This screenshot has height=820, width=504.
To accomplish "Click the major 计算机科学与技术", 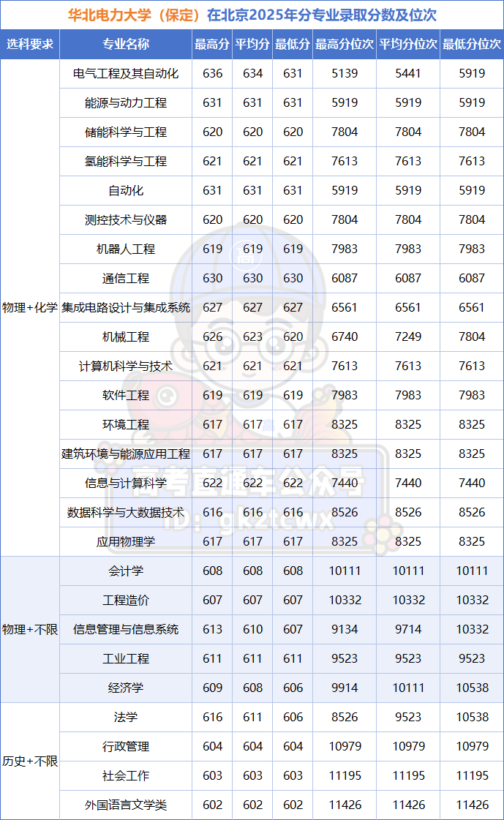I will pyautogui.click(x=126, y=366).
